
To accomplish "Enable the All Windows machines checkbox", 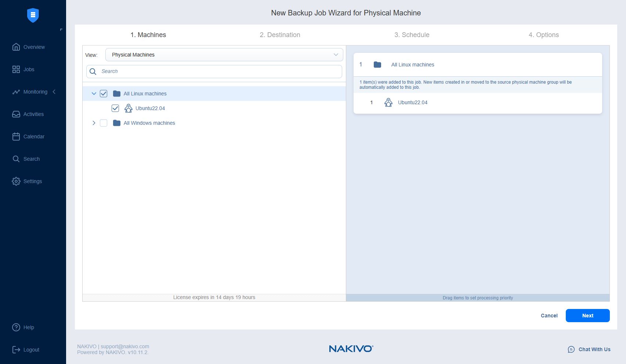I will 104,123.
